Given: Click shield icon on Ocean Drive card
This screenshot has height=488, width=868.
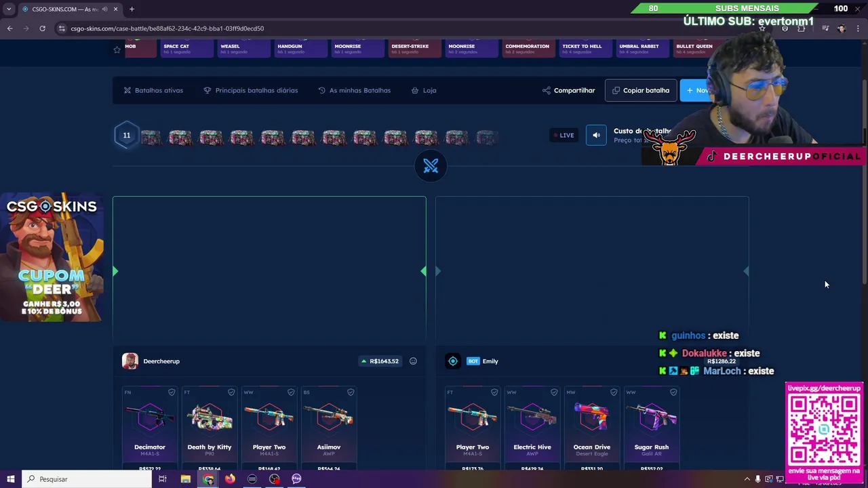Looking at the screenshot, I should tap(614, 392).
